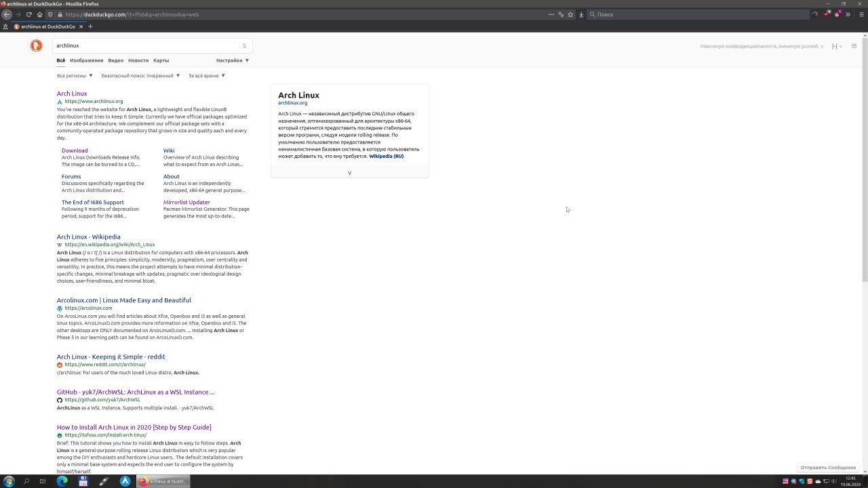
Task: Open the Download sitelink
Action: tap(75, 150)
